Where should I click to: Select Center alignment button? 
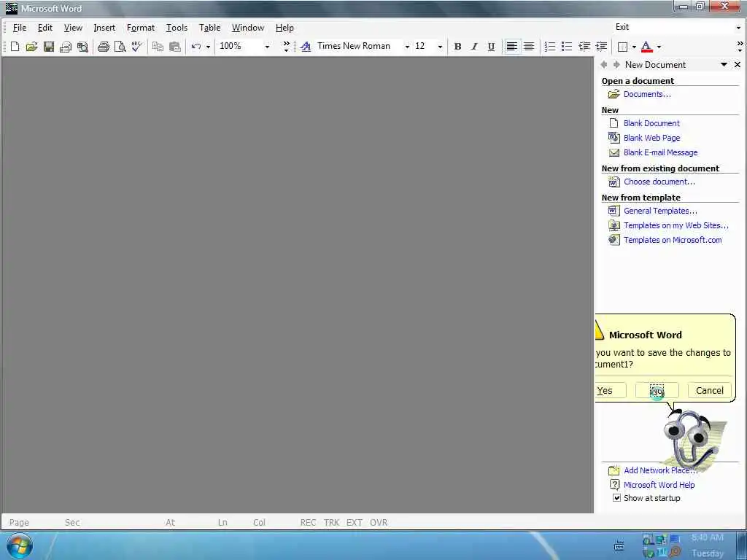click(529, 46)
